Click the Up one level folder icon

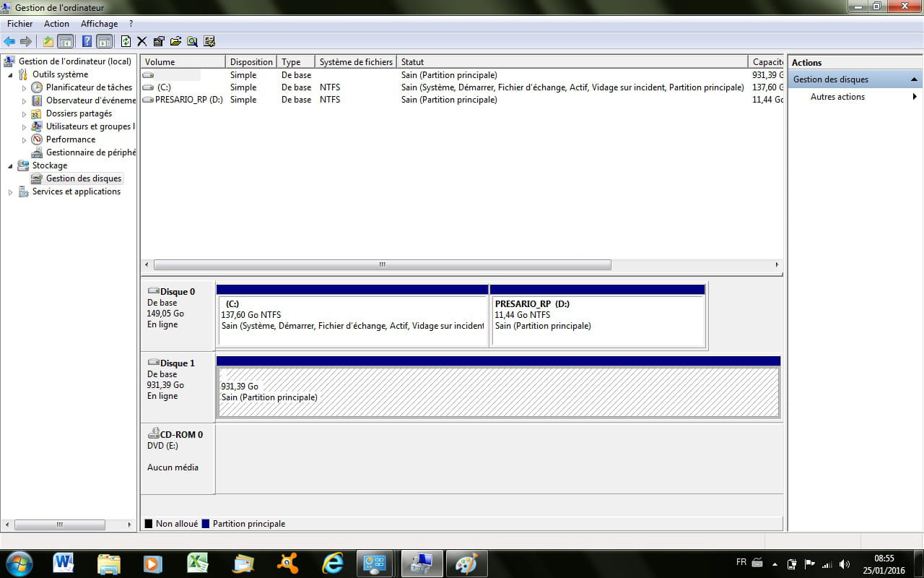pos(48,42)
